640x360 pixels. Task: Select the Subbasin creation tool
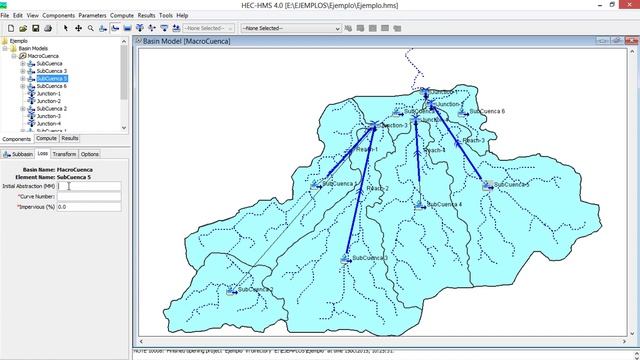103,28
